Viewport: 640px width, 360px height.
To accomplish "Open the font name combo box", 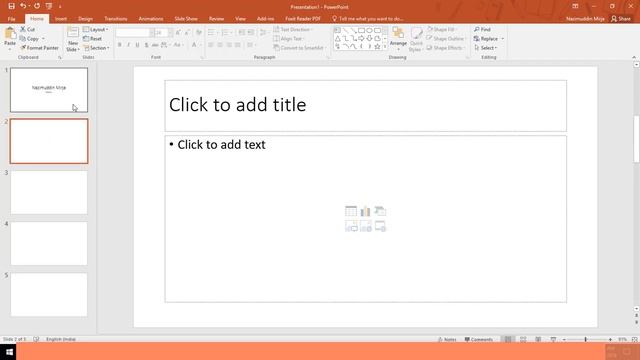I will [x=135, y=33].
